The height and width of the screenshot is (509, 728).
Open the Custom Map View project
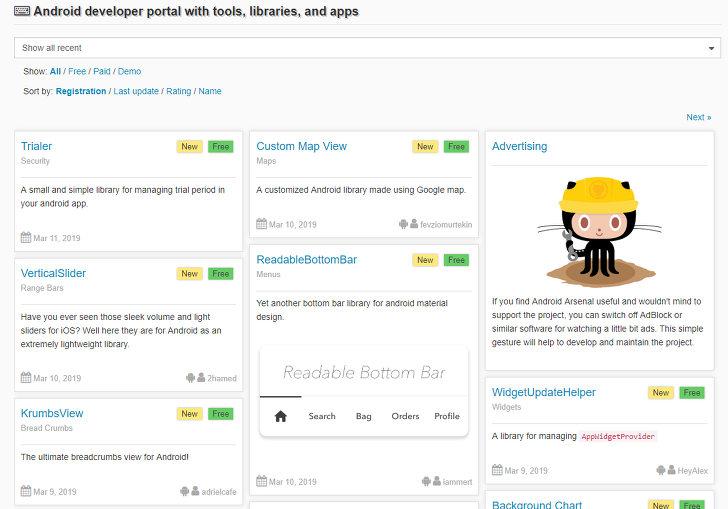coord(301,146)
